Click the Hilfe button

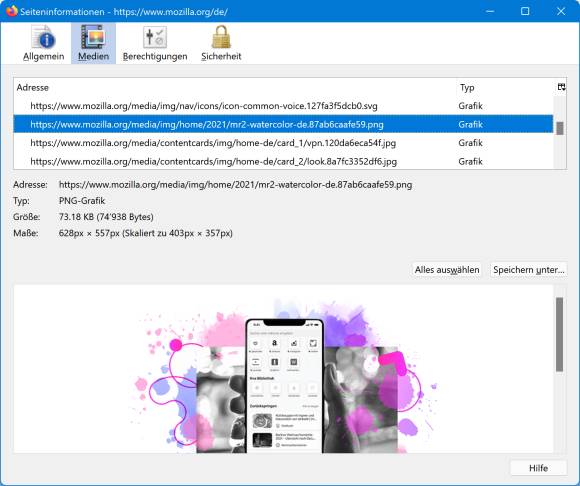538,468
